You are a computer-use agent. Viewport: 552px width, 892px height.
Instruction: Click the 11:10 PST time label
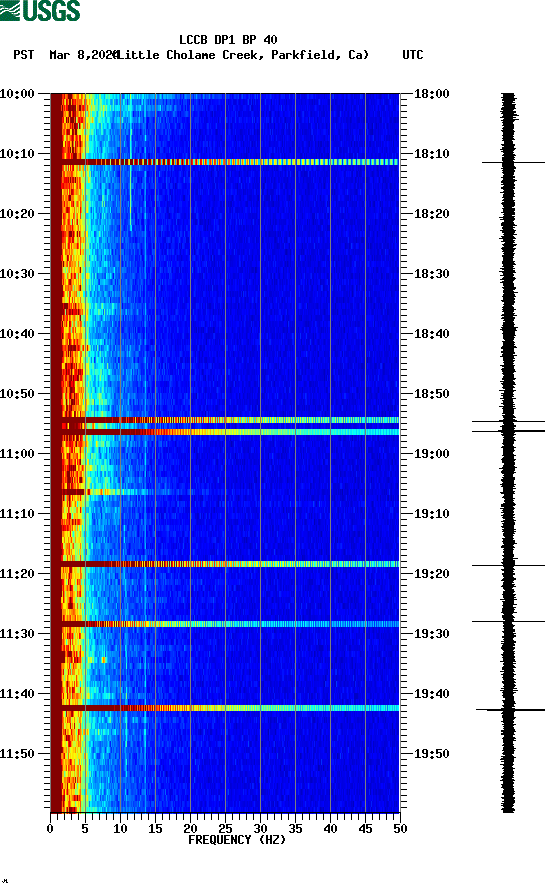tap(18, 514)
